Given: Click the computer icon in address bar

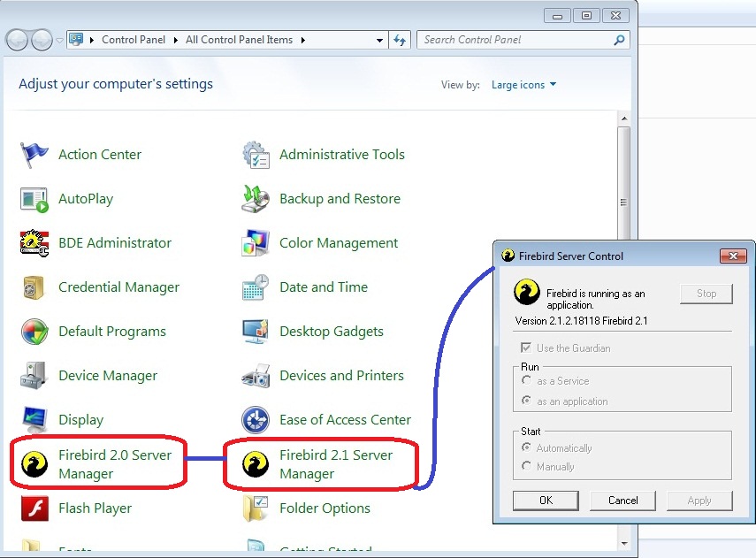Looking at the screenshot, I should (x=76, y=39).
